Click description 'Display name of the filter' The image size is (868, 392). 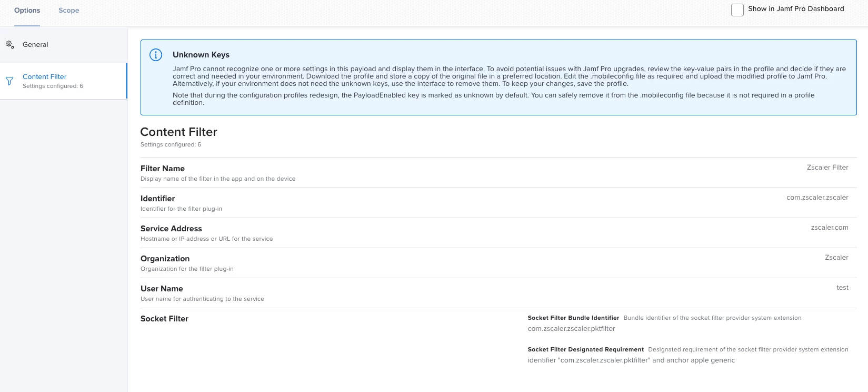pyautogui.click(x=218, y=179)
